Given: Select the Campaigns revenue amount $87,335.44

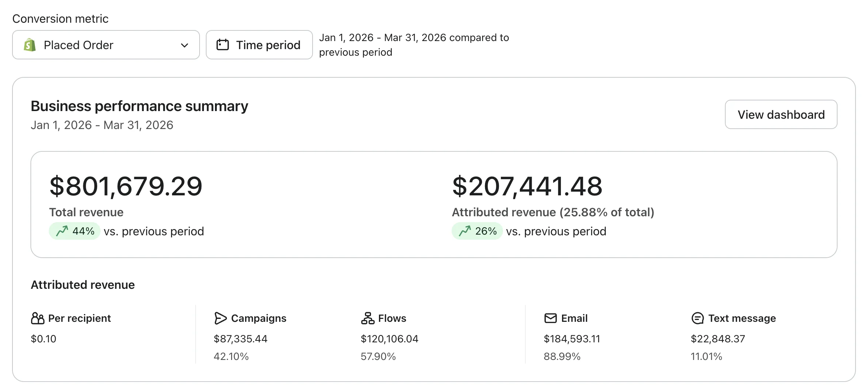Looking at the screenshot, I should point(240,339).
